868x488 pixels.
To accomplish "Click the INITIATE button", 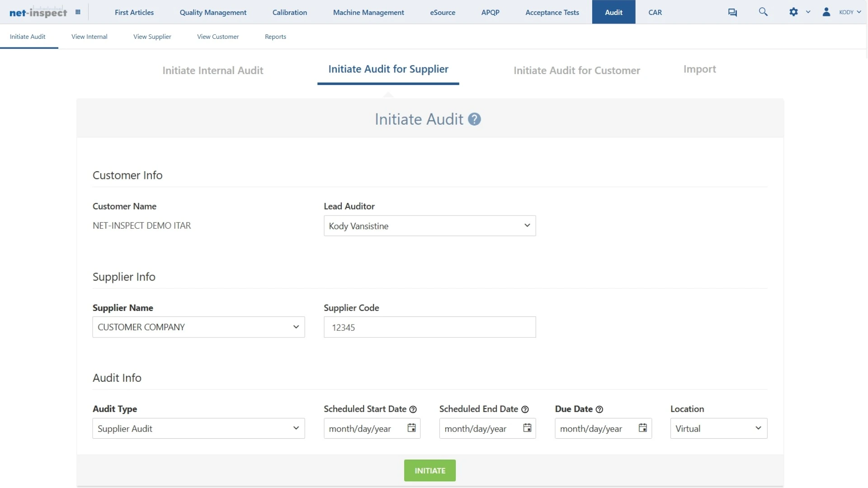I will point(429,470).
